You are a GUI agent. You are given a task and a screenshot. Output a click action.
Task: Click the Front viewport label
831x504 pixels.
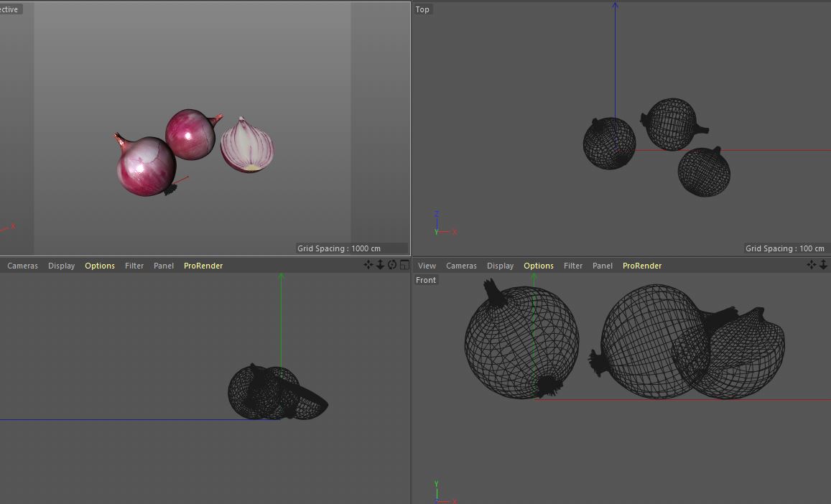(426, 280)
